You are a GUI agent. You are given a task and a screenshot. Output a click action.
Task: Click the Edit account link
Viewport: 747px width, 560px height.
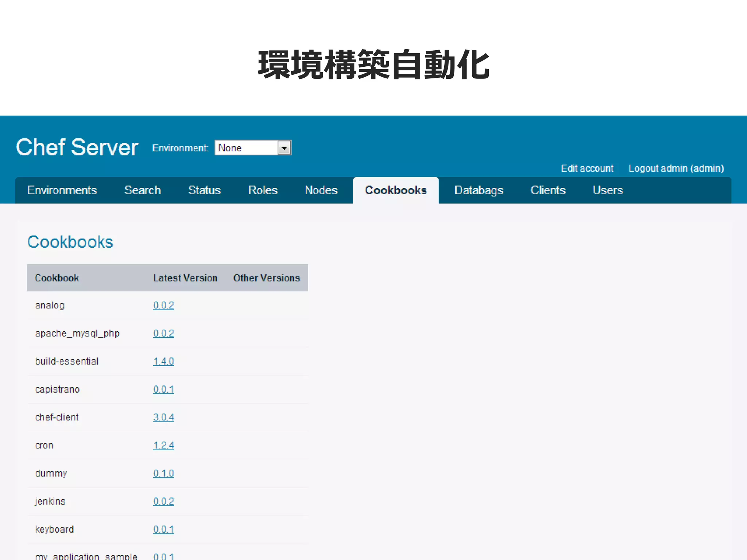pos(587,168)
